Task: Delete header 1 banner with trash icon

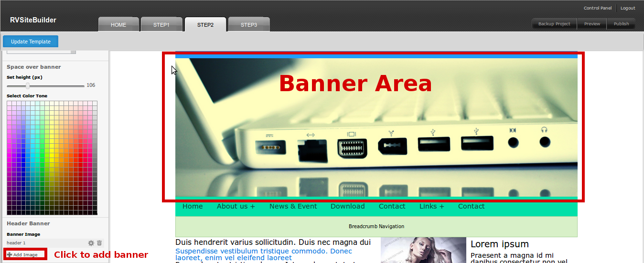Action: [x=99, y=243]
